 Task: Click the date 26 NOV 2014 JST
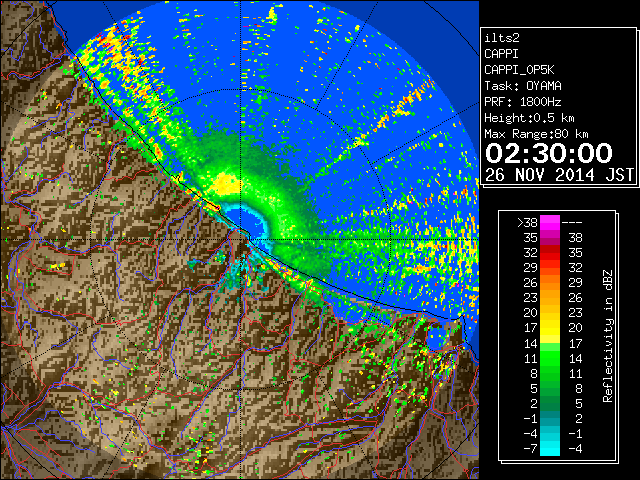559,175
